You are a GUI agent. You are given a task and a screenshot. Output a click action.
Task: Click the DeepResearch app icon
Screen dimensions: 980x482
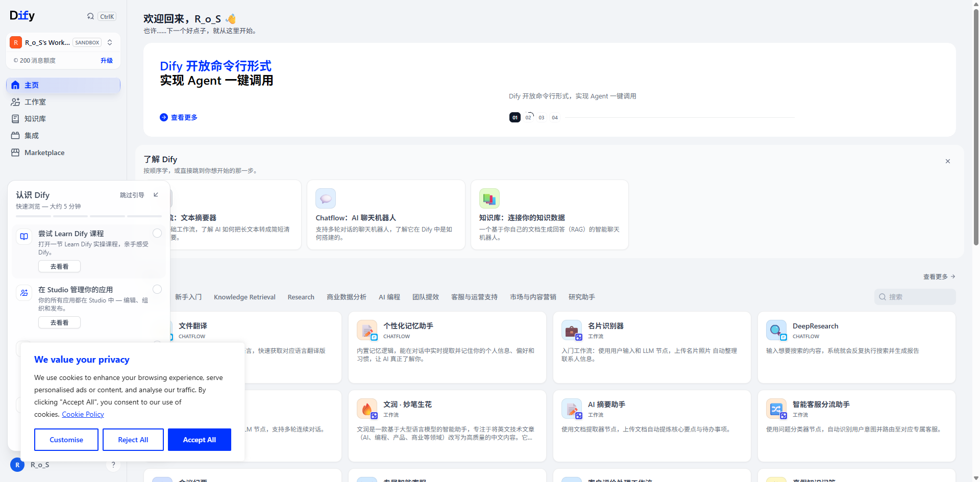point(776,331)
